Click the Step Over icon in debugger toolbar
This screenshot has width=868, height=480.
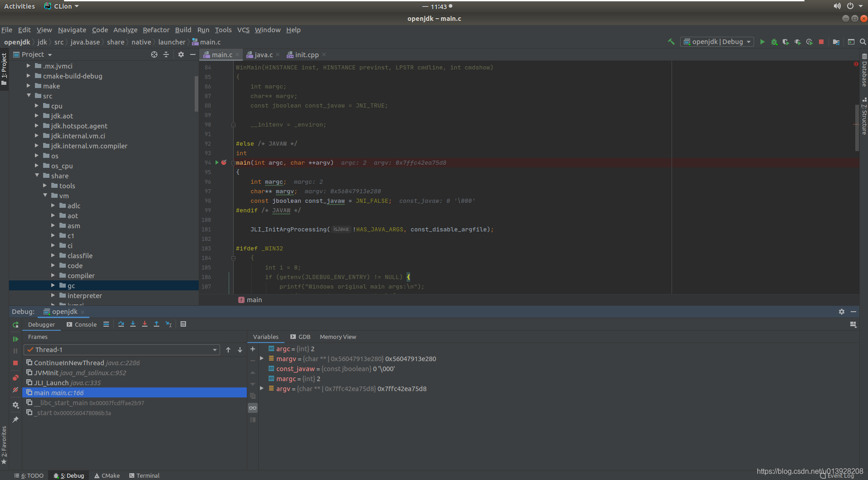pos(121,324)
